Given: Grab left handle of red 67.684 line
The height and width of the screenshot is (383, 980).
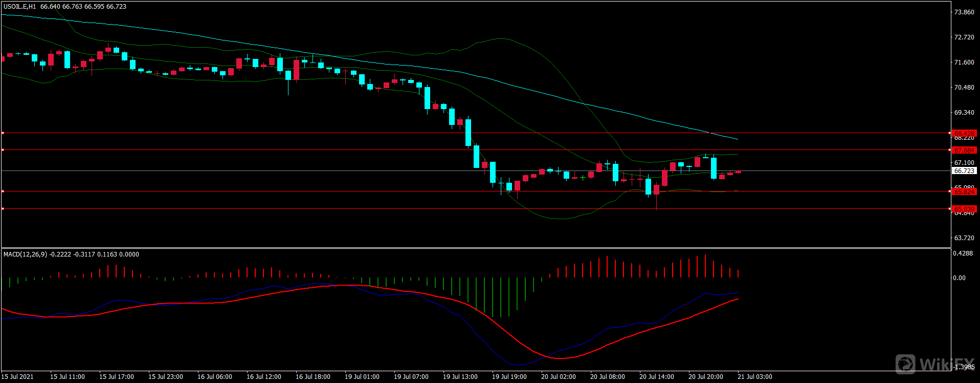Looking at the screenshot, I should [3, 150].
